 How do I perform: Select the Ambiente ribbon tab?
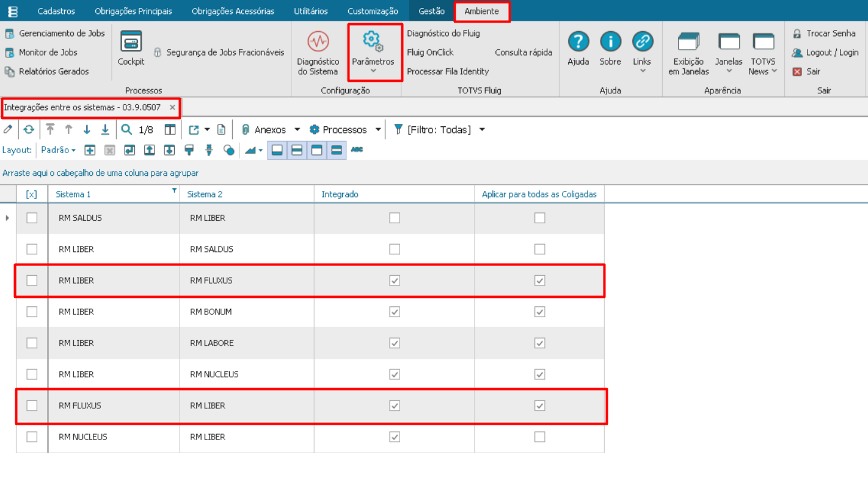coord(481,11)
